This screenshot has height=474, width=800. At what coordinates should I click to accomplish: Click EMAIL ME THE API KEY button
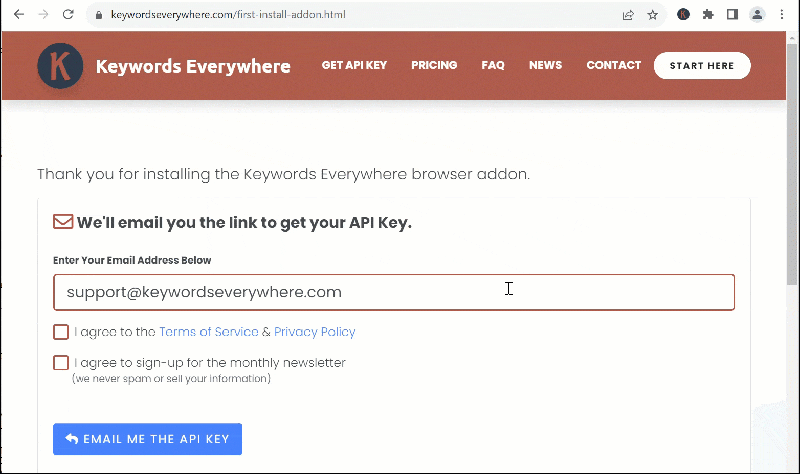point(147,439)
